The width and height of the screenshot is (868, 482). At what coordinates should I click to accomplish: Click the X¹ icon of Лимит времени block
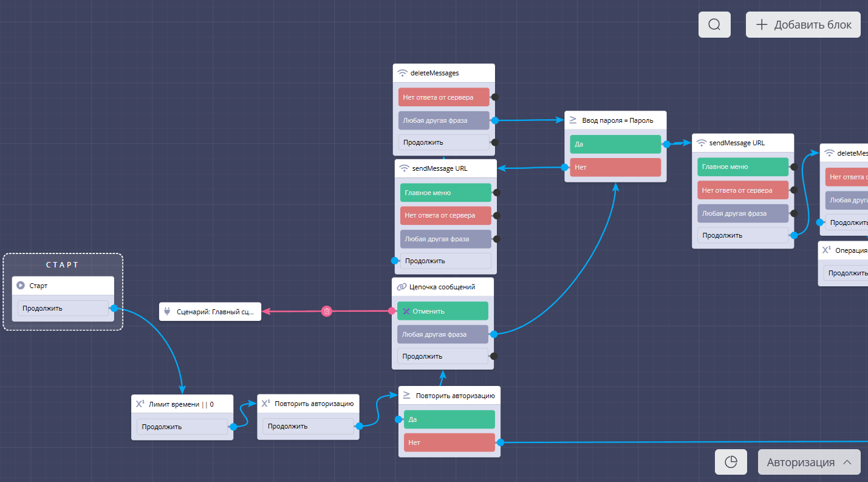pos(140,404)
